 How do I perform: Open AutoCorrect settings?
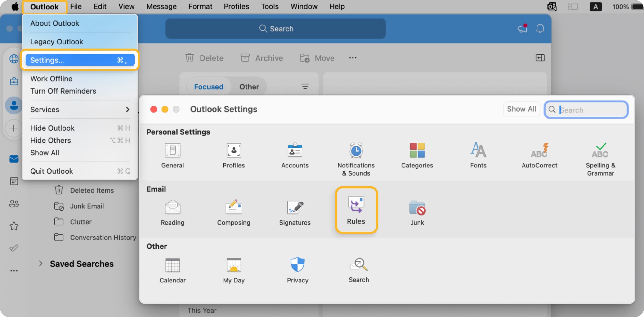[x=539, y=155]
